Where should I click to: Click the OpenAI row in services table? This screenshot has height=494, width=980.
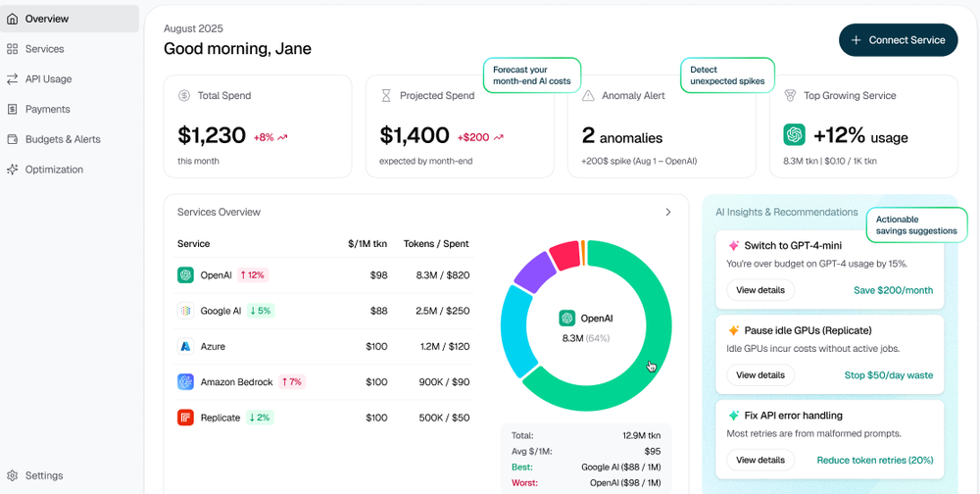click(323, 274)
